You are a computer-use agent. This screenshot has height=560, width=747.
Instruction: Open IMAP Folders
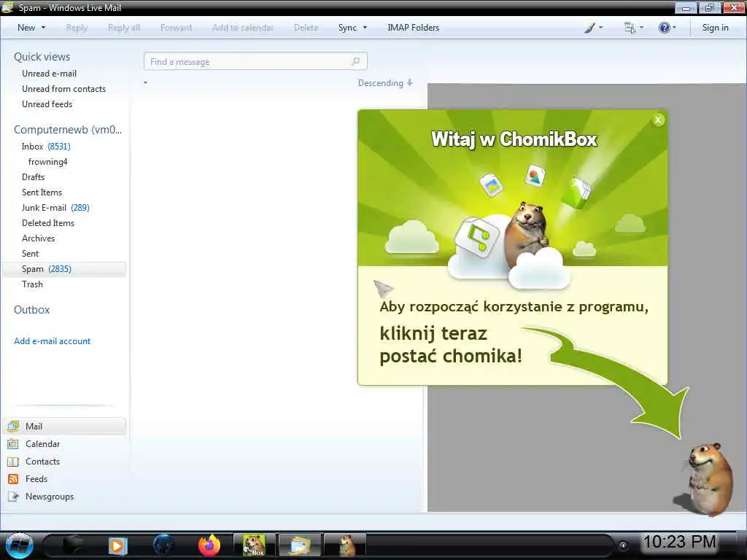point(413,28)
